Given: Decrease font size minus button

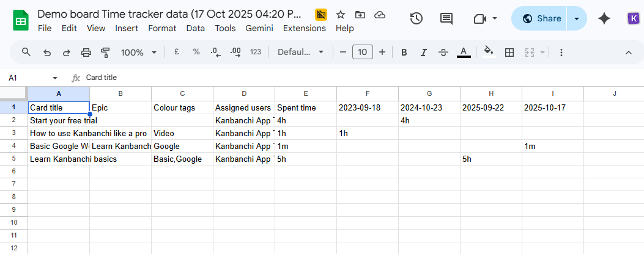Looking at the screenshot, I should click(x=343, y=52).
